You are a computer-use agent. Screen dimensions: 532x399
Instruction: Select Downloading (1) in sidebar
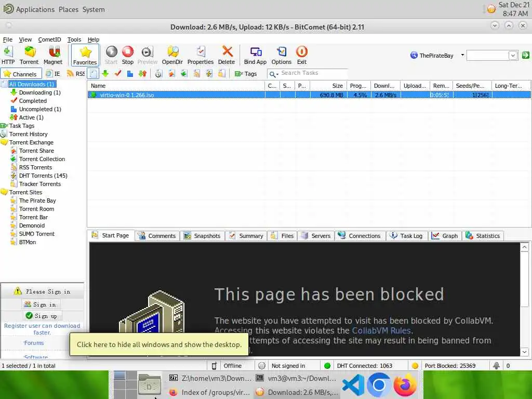pos(39,92)
